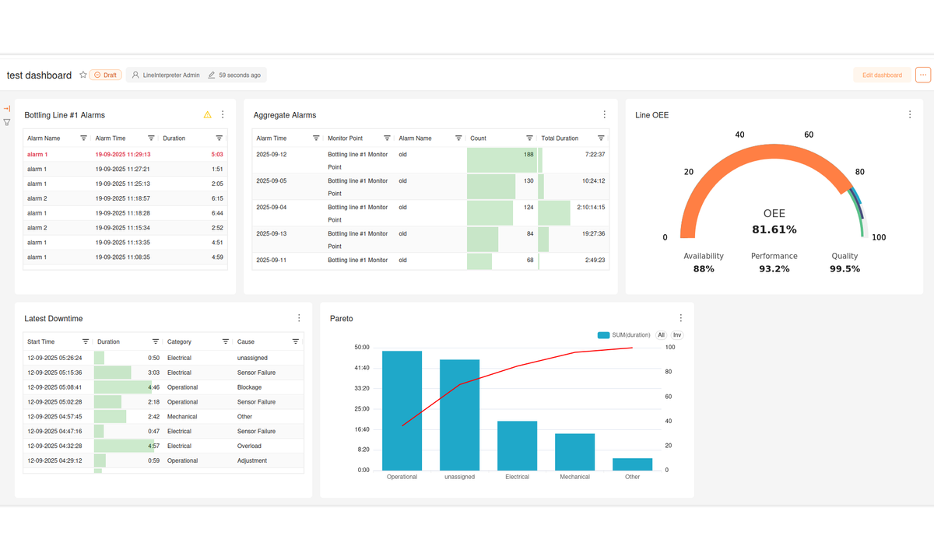Click the filter funnel icon in left sidebar
The width and height of the screenshot is (934, 560).
point(7,122)
